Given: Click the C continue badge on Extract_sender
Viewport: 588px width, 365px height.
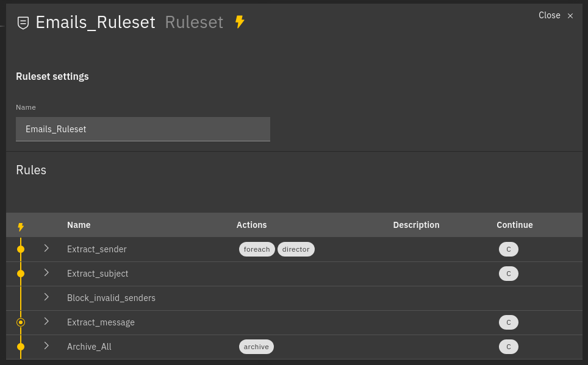Looking at the screenshot, I should [509, 249].
